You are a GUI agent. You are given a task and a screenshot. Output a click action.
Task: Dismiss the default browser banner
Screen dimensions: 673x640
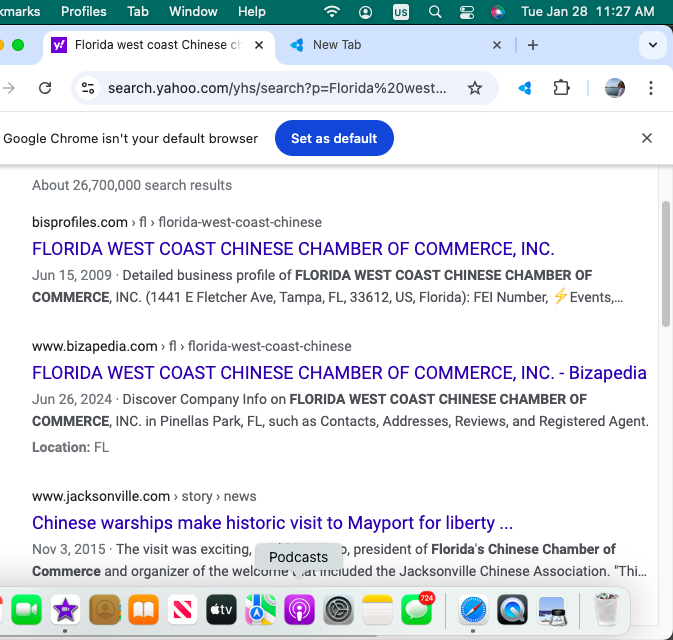coord(647,138)
